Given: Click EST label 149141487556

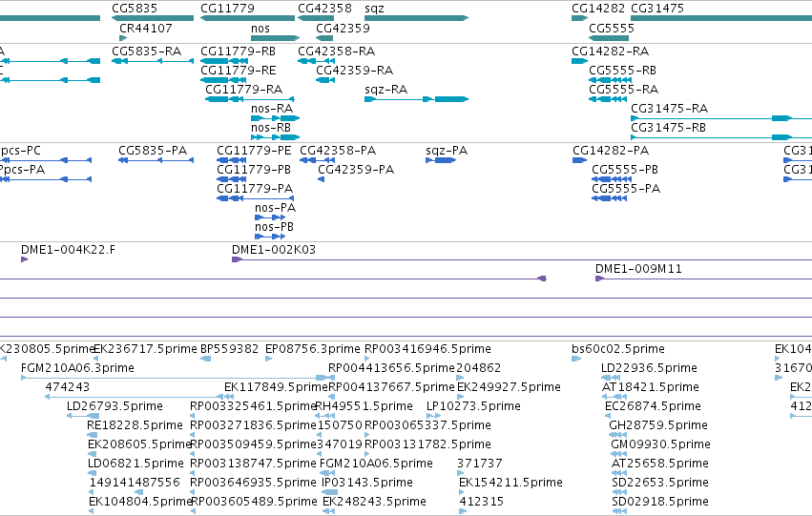Looking at the screenshot, I should coord(135,483).
